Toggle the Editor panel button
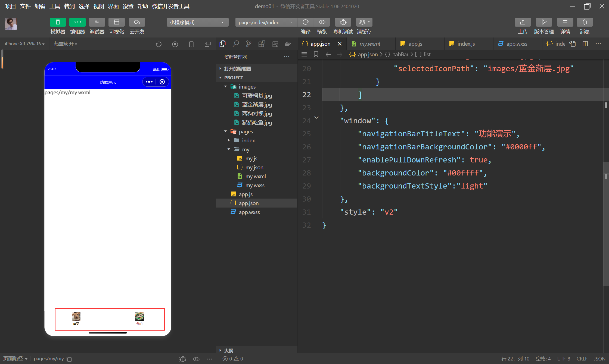The width and height of the screenshot is (609, 364). click(77, 22)
